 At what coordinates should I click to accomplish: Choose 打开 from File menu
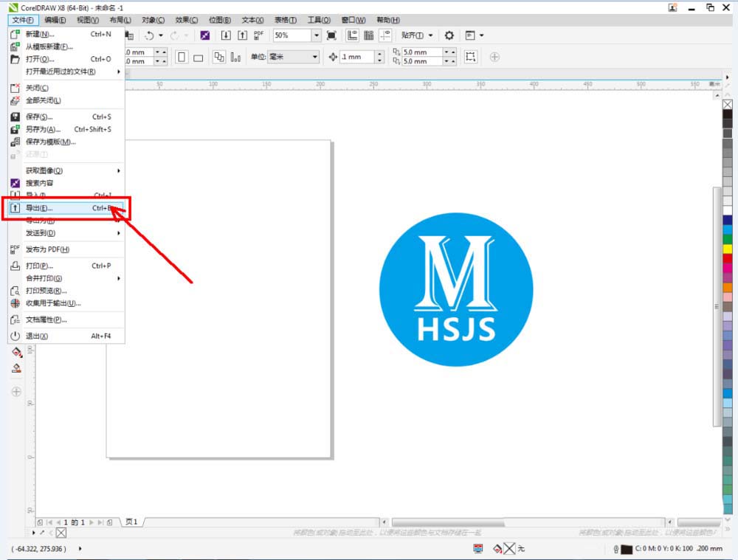click(x=66, y=59)
